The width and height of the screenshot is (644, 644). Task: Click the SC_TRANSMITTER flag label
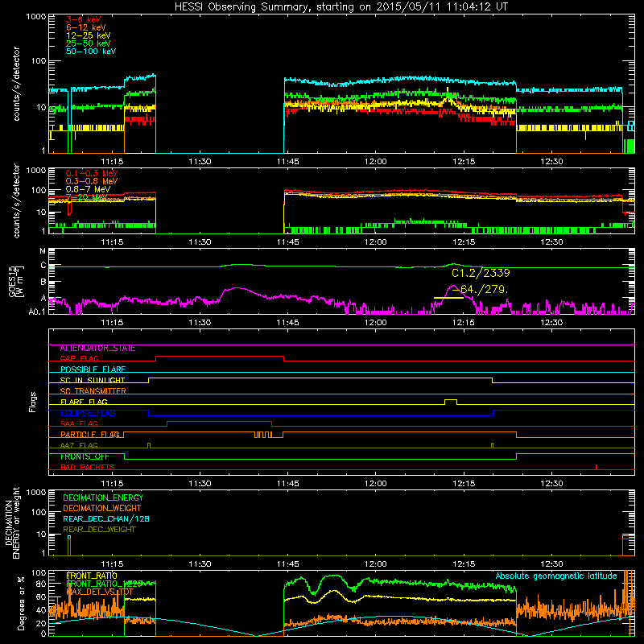(93, 391)
